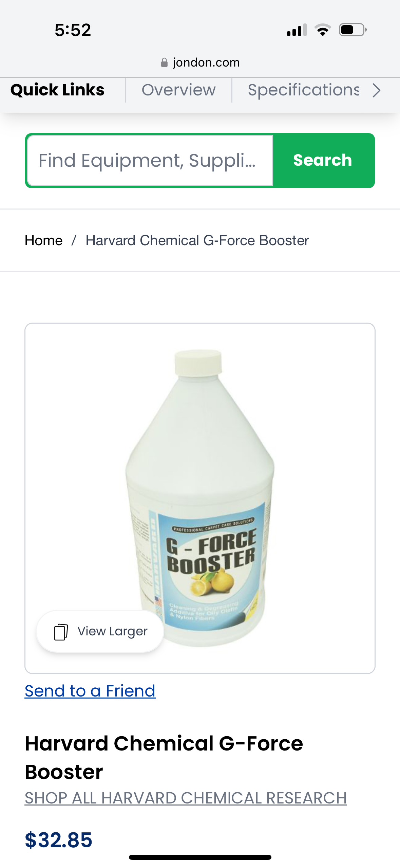Click the View Larger button
Viewport: 400px width, 868px height.
(100, 632)
